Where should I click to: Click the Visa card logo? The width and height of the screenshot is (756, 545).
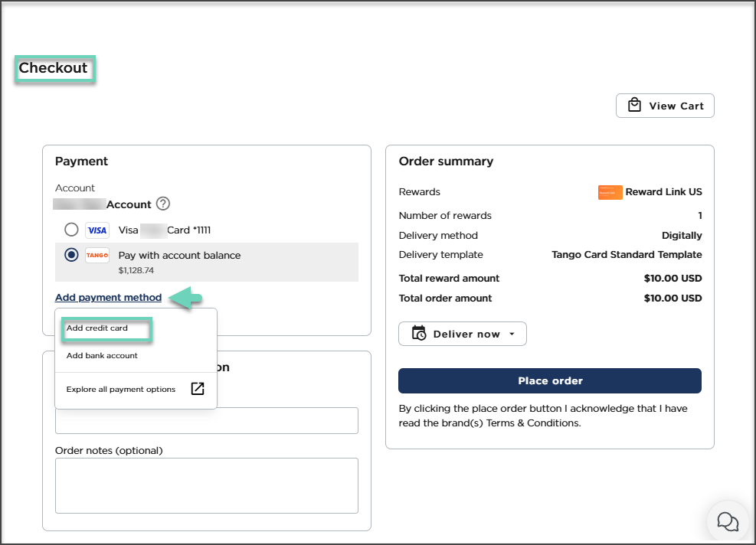pos(97,230)
